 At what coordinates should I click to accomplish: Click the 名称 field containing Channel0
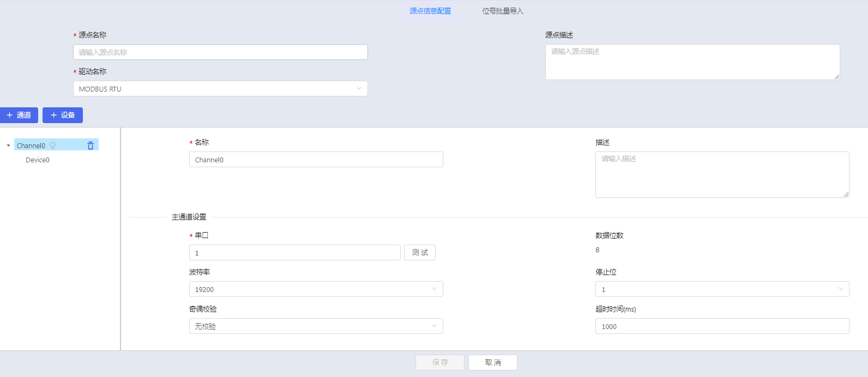click(x=316, y=160)
